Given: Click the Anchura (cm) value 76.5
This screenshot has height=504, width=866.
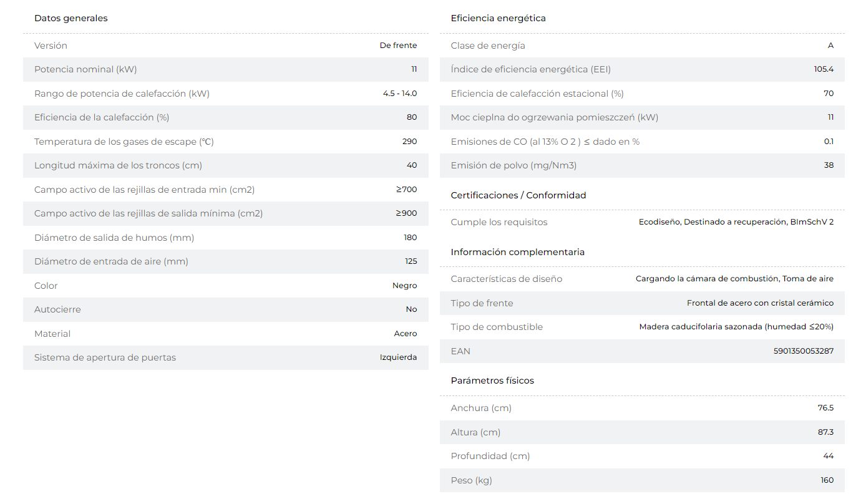Looking at the screenshot, I should click(825, 408).
